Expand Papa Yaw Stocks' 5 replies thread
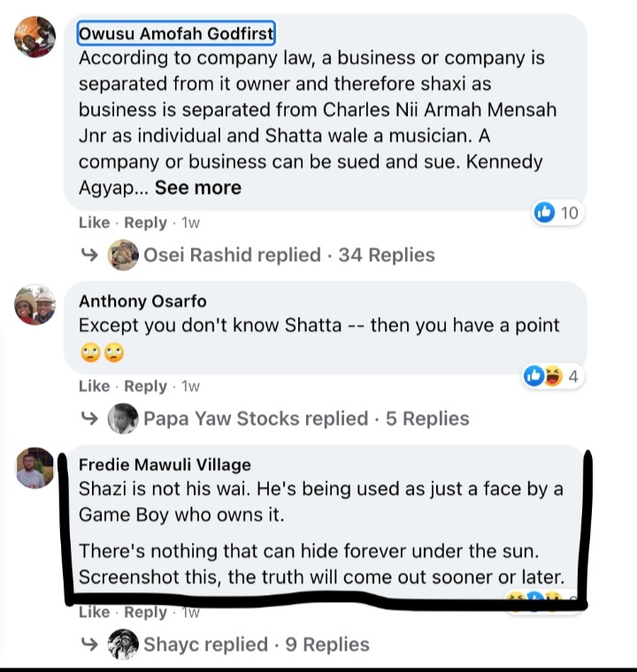 tap(306, 418)
